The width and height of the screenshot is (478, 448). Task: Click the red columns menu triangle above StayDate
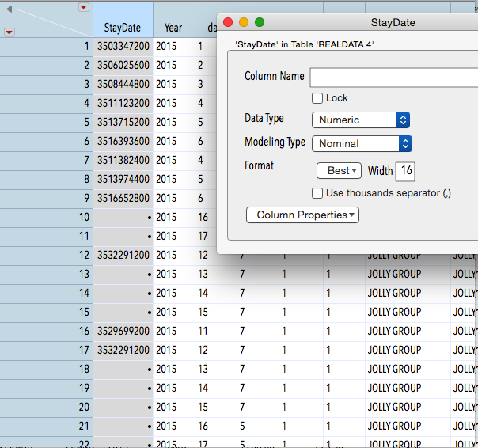(84, 7)
